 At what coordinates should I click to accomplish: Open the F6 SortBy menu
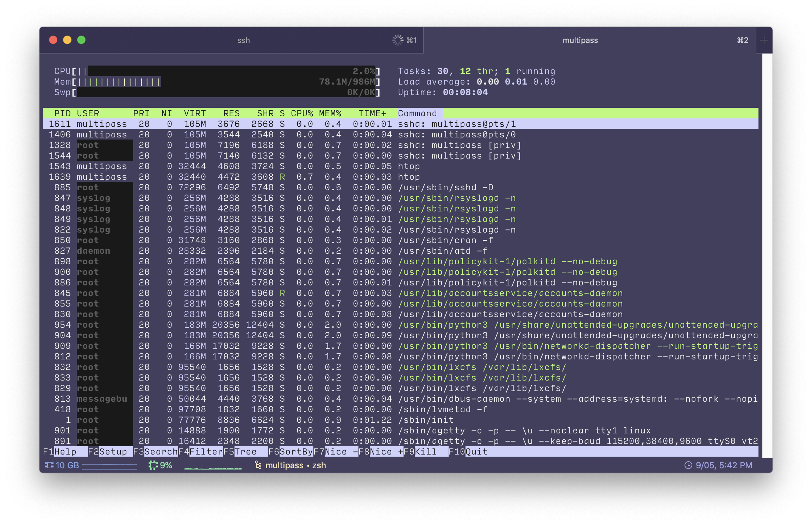[296, 452]
